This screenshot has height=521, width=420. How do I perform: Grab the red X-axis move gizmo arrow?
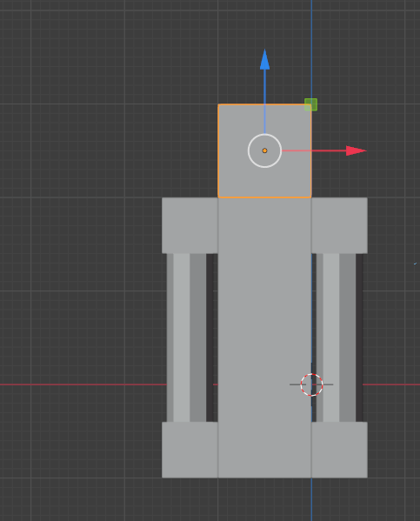click(x=356, y=150)
